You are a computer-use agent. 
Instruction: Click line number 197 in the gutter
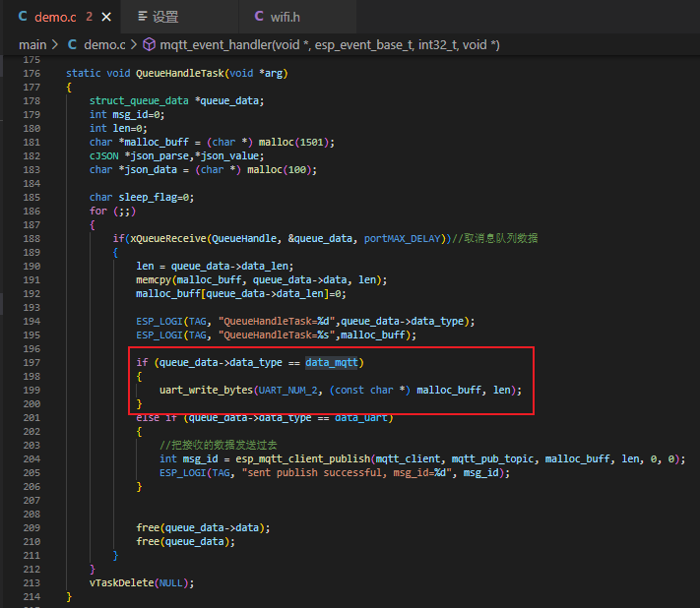(x=32, y=363)
